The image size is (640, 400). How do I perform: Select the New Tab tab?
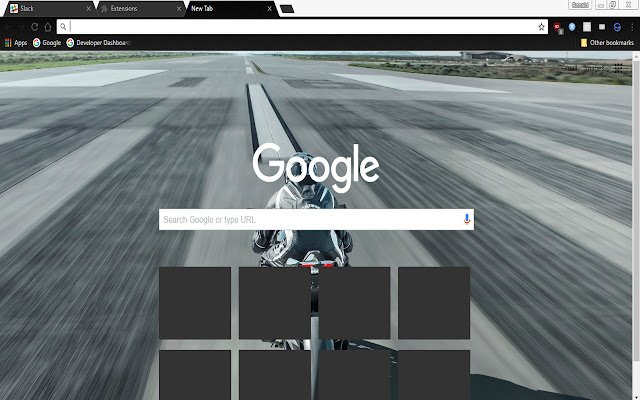pos(231,9)
